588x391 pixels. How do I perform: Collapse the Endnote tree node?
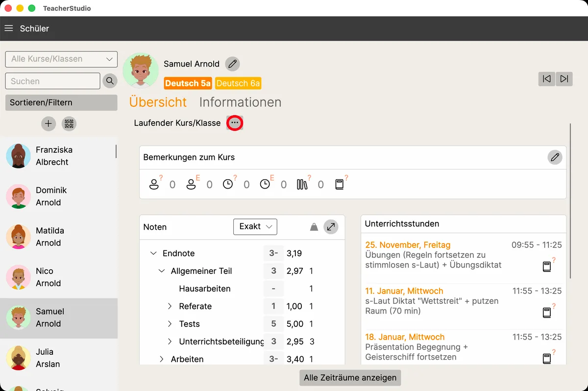(153, 253)
